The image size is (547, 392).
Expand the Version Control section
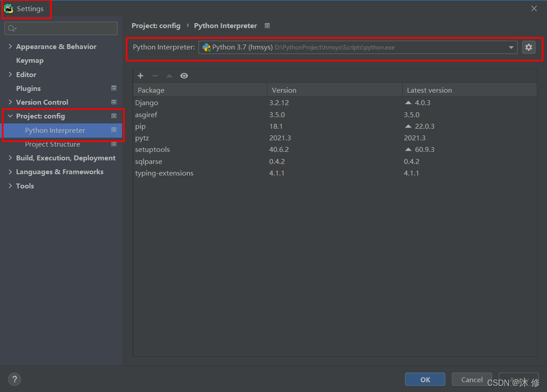tap(10, 102)
